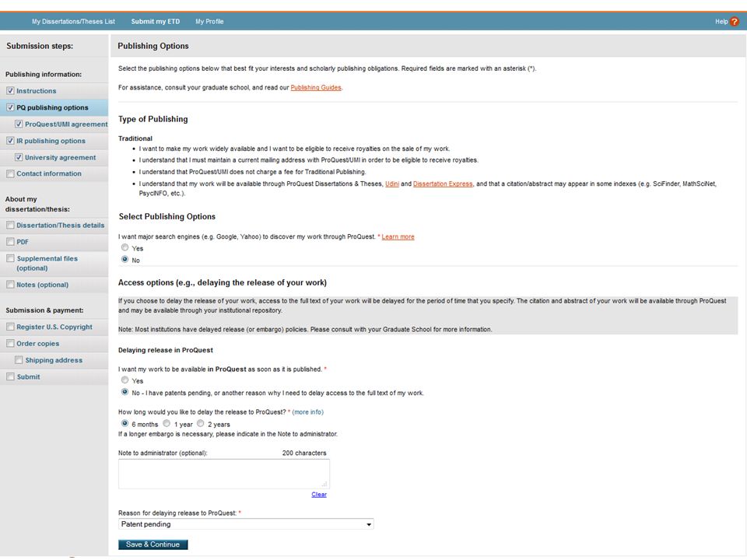Image resolution: width=747 pixels, height=560 pixels.
Task: Go to Order copies step
Action: pyautogui.click(x=38, y=344)
